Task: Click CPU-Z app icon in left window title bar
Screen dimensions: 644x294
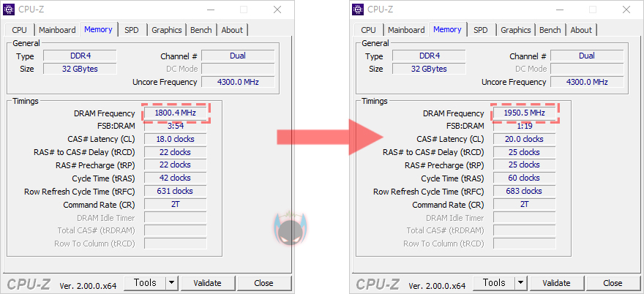Action: (9, 9)
